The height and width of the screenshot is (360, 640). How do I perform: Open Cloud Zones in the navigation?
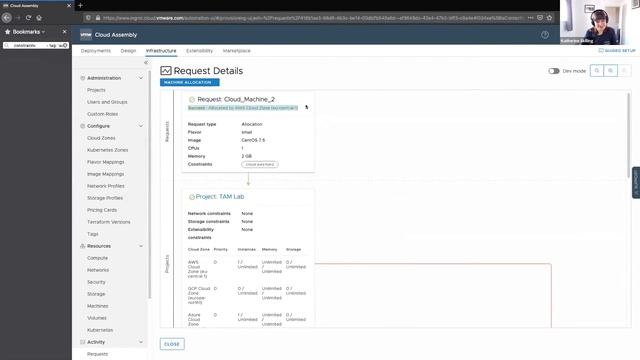(x=101, y=138)
